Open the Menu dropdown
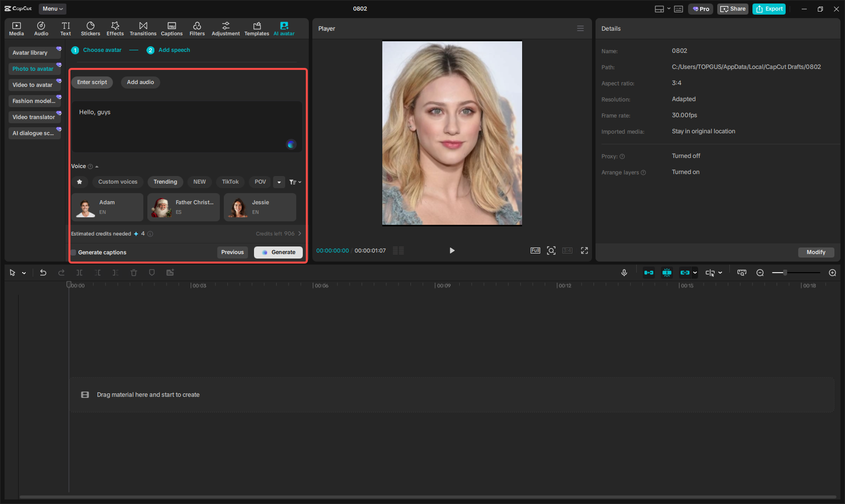Screen dimensions: 845x504 click(52, 9)
